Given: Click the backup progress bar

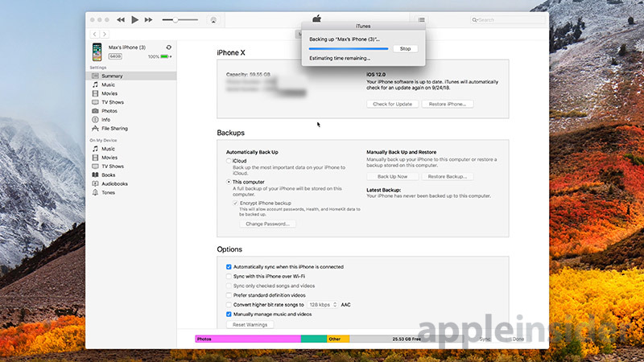Looking at the screenshot, I should 349,48.
